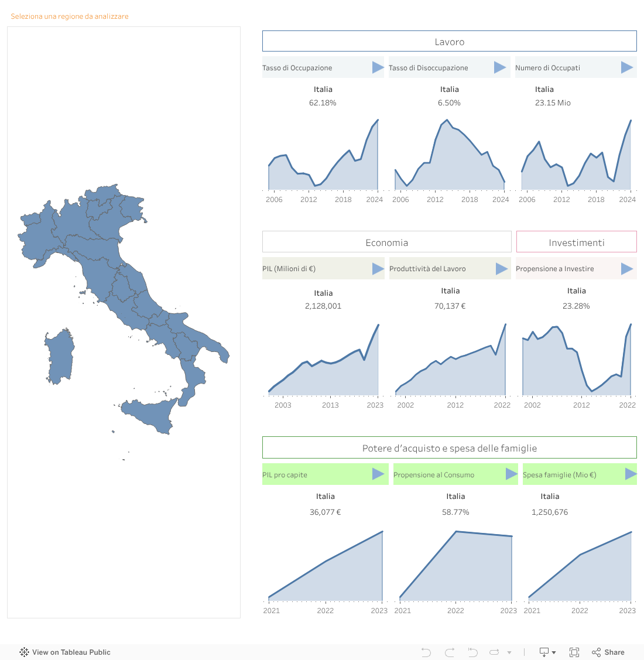Click the 23.28% investment value

pos(576,306)
